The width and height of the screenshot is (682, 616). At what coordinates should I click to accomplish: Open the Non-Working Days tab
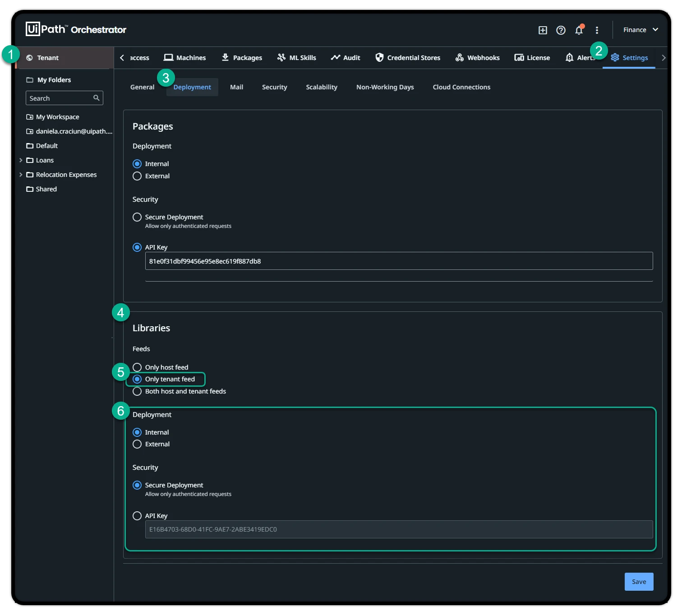click(x=385, y=87)
